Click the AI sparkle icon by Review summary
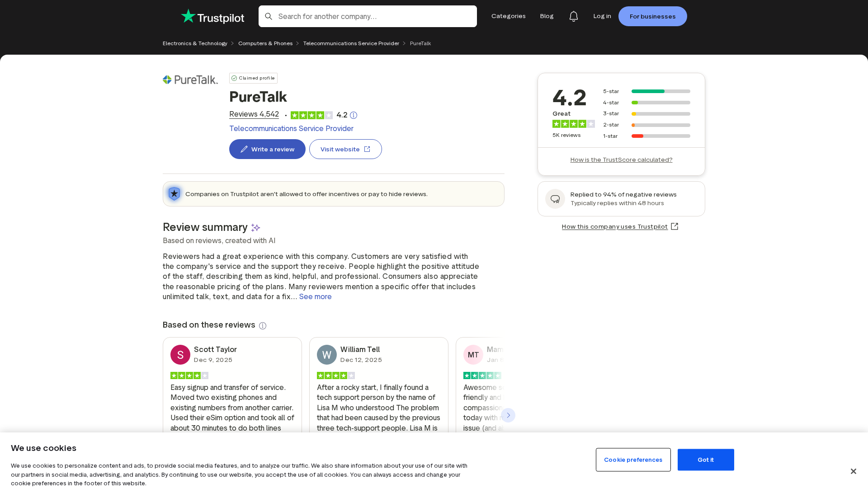 (255, 228)
